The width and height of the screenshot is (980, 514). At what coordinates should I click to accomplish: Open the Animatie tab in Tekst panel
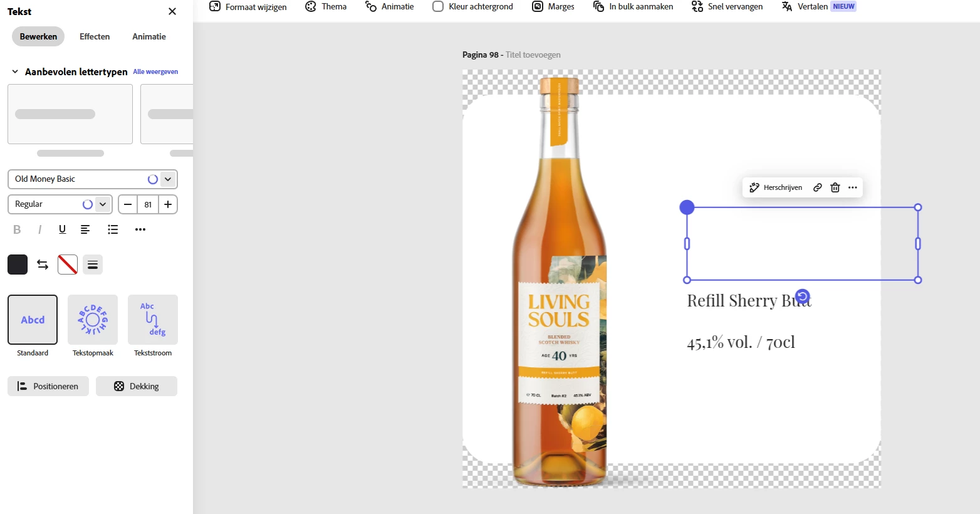[x=149, y=36]
